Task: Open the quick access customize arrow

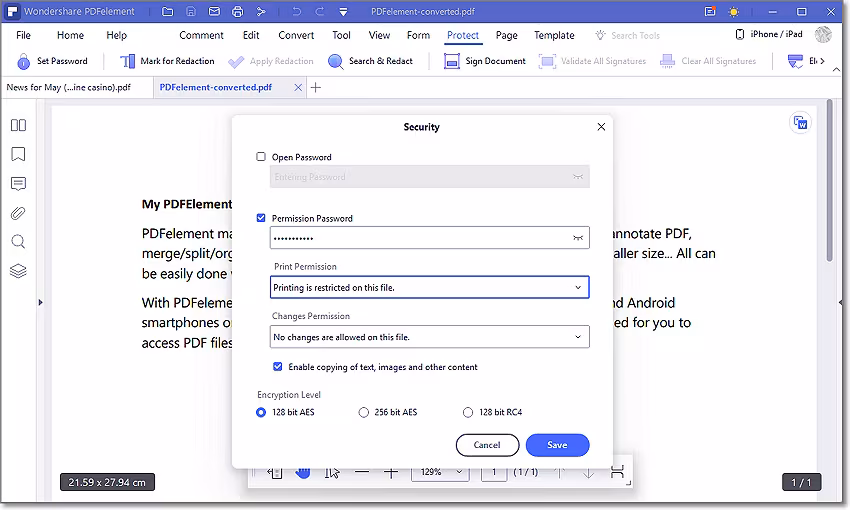Action: 343,11
